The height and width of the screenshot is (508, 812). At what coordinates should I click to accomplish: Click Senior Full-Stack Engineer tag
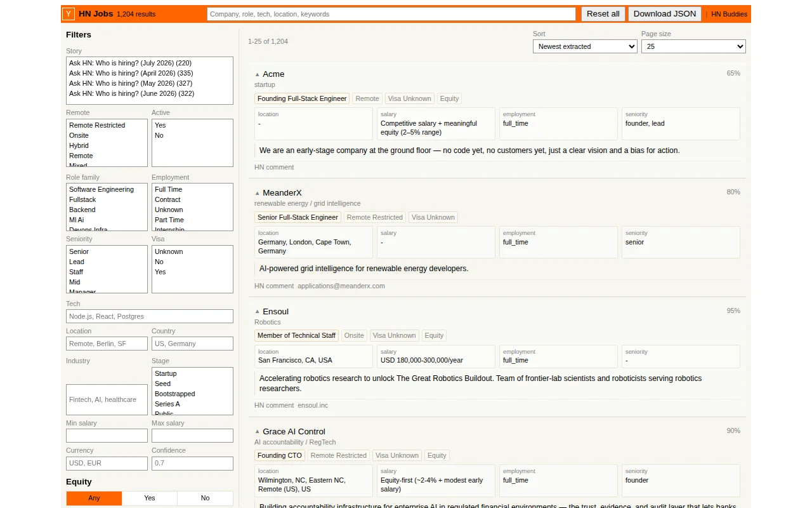298,217
